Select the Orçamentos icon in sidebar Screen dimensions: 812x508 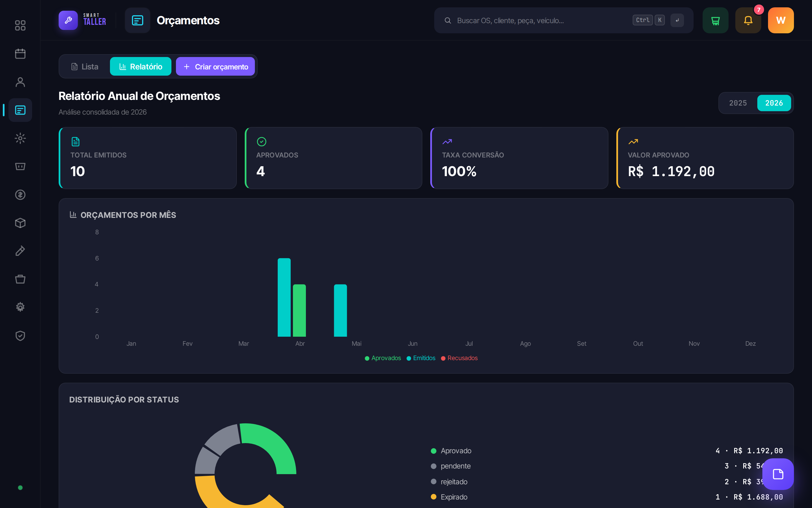20,110
